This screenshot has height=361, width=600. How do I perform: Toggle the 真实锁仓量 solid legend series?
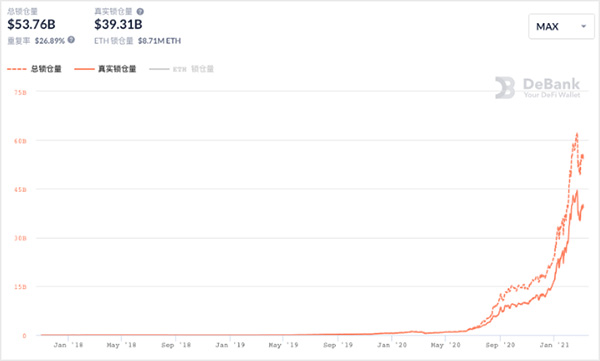[105, 69]
